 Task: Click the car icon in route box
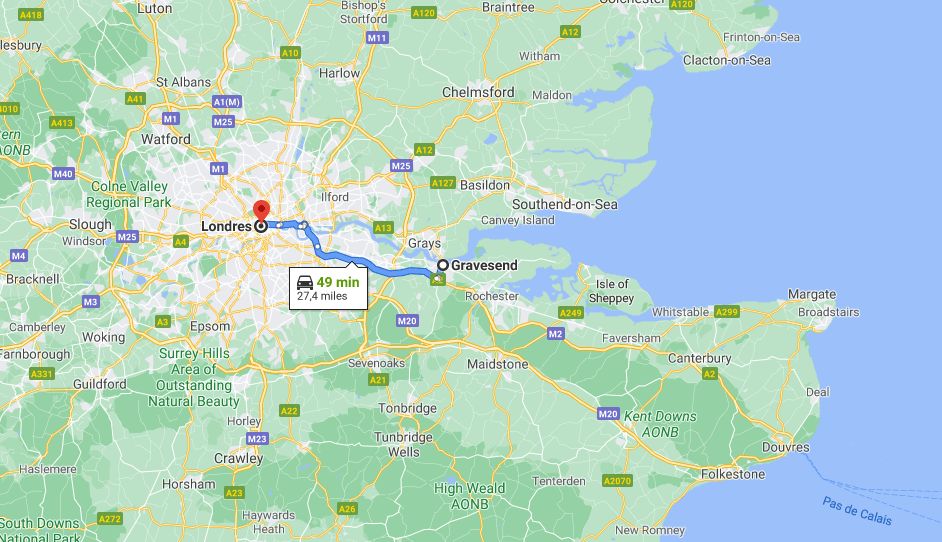pyautogui.click(x=305, y=282)
